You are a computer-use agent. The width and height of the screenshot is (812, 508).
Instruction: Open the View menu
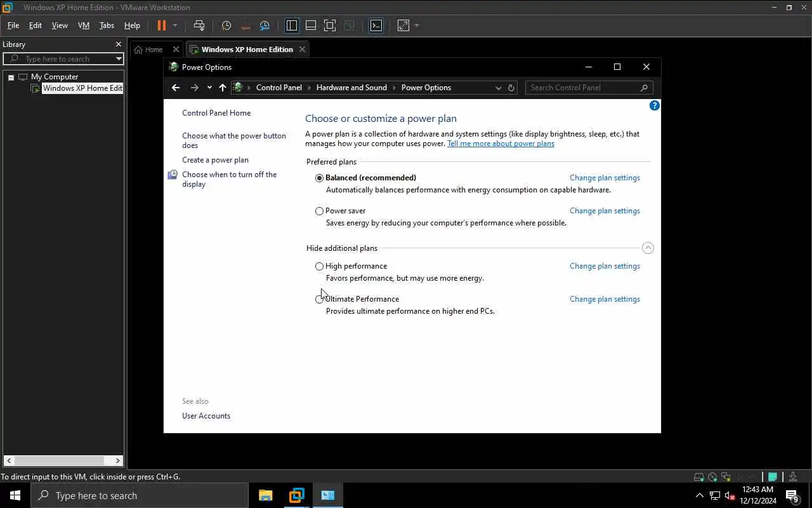60,25
